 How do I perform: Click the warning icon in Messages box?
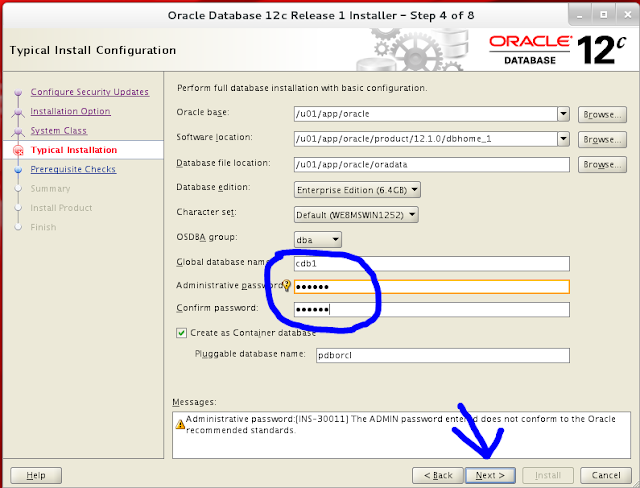180,424
